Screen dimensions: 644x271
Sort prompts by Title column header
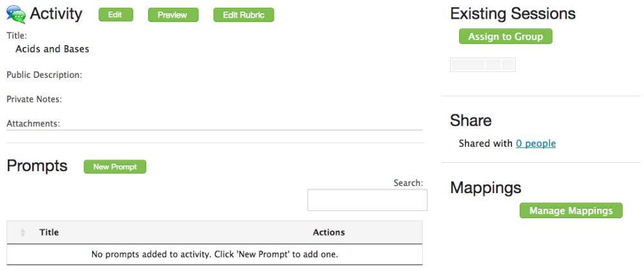(49, 232)
